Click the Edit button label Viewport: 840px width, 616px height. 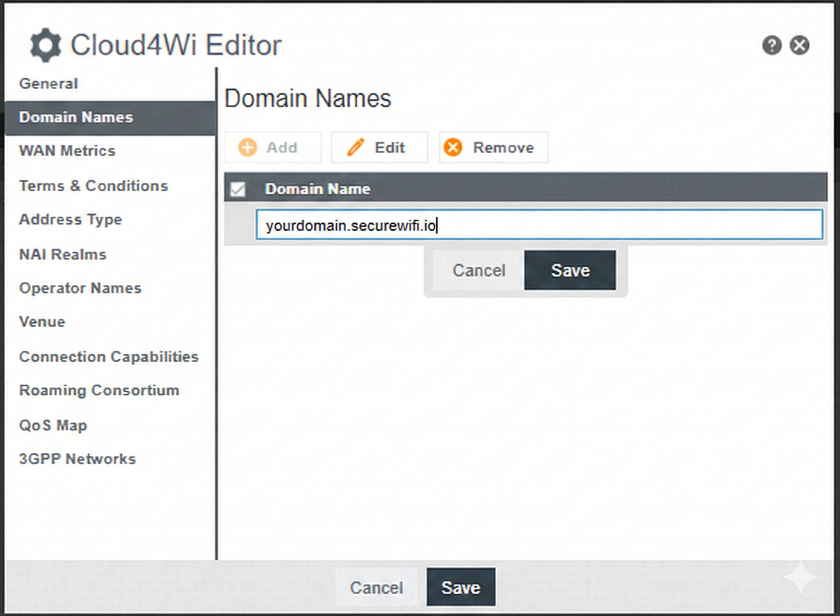(390, 148)
